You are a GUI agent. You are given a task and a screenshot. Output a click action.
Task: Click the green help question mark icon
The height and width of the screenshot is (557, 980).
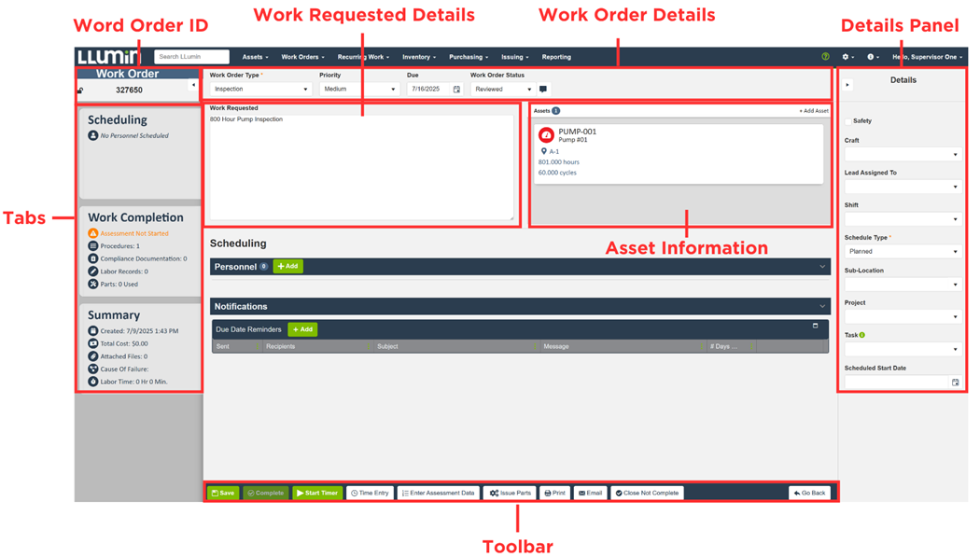[825, 57]
